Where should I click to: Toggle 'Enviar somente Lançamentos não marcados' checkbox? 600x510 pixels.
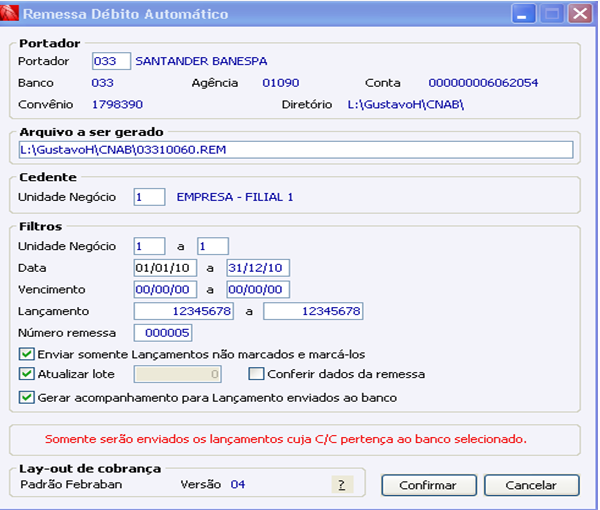26,354
